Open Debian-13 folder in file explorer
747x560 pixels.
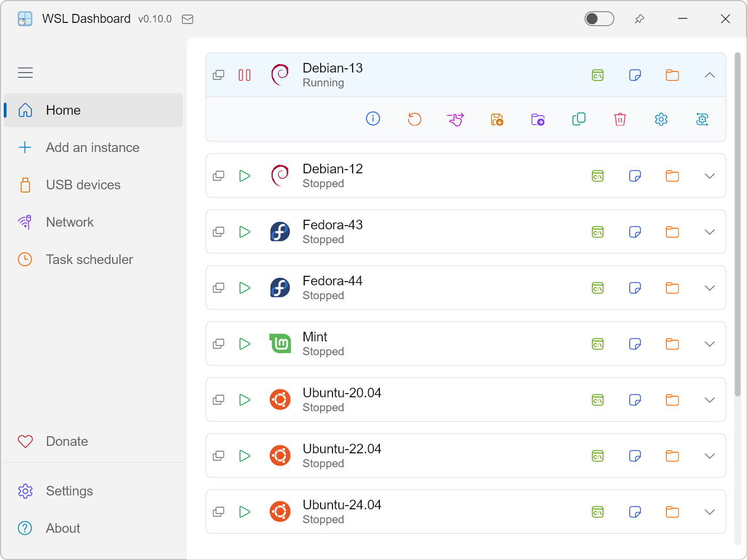(672, 75)
